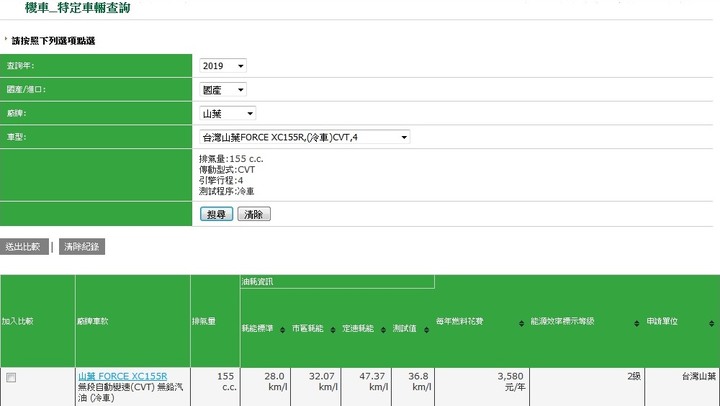Image resolution: width=720 pixels, height=406 pixels.
Task: Click the 引擎行程:4 detail line
Action: [221, 180]
